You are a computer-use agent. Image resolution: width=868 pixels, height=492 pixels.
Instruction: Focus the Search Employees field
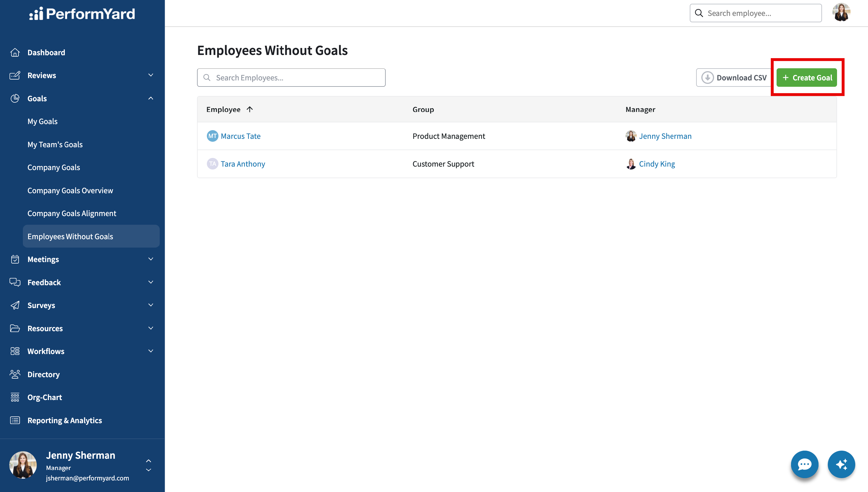(x=291, y=78)
